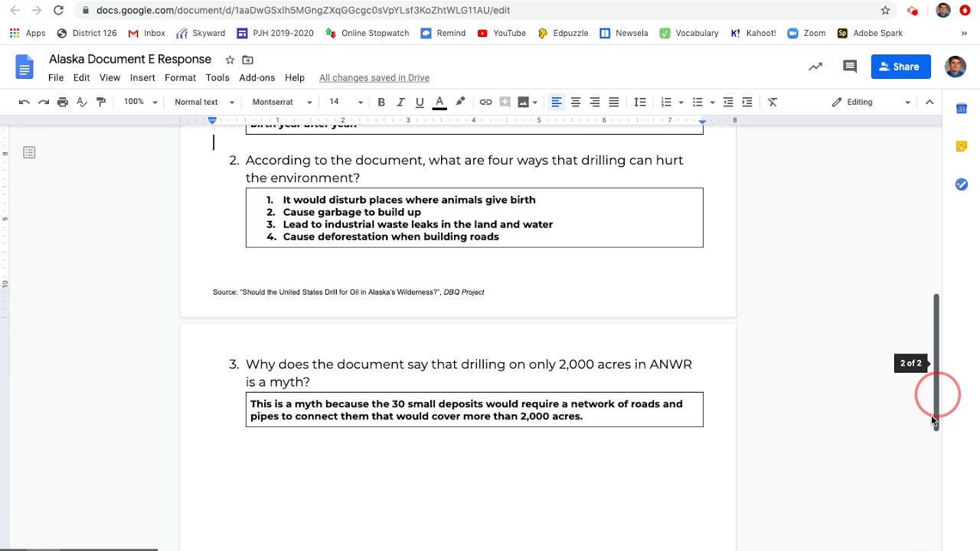This screenshot has width=980, height=551.
Task: Click the blue Share button
Action: [900, 67]
